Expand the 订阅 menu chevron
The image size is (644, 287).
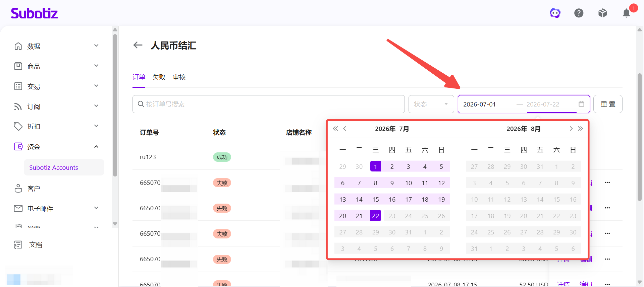96,106
